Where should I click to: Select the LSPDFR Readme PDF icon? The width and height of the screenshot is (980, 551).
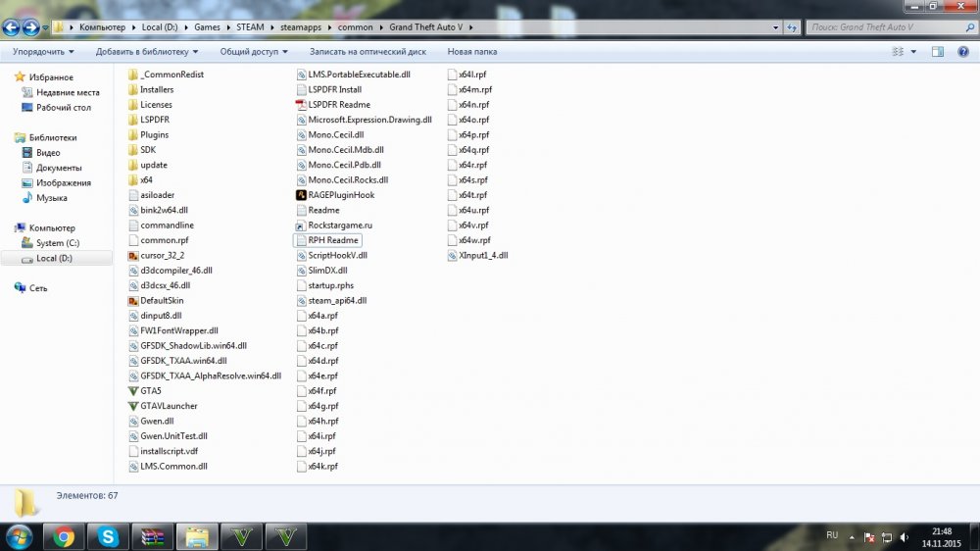pos(301,105)
